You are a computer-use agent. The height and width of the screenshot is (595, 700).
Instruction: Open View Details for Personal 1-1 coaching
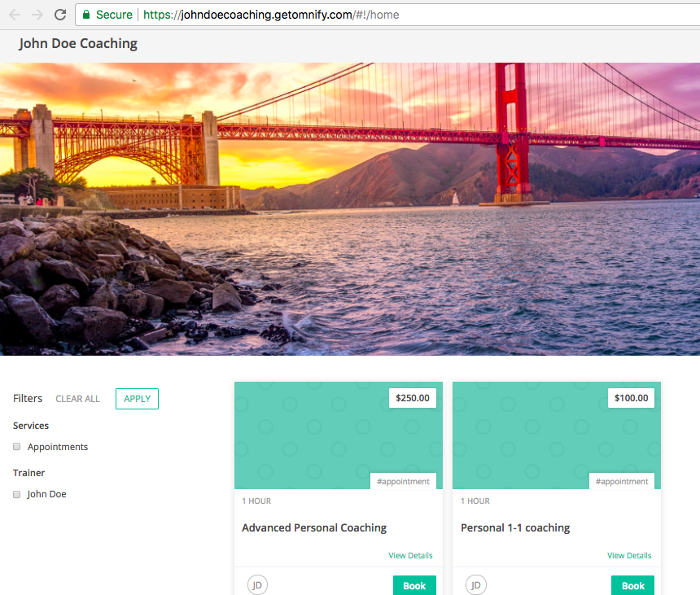629,555
